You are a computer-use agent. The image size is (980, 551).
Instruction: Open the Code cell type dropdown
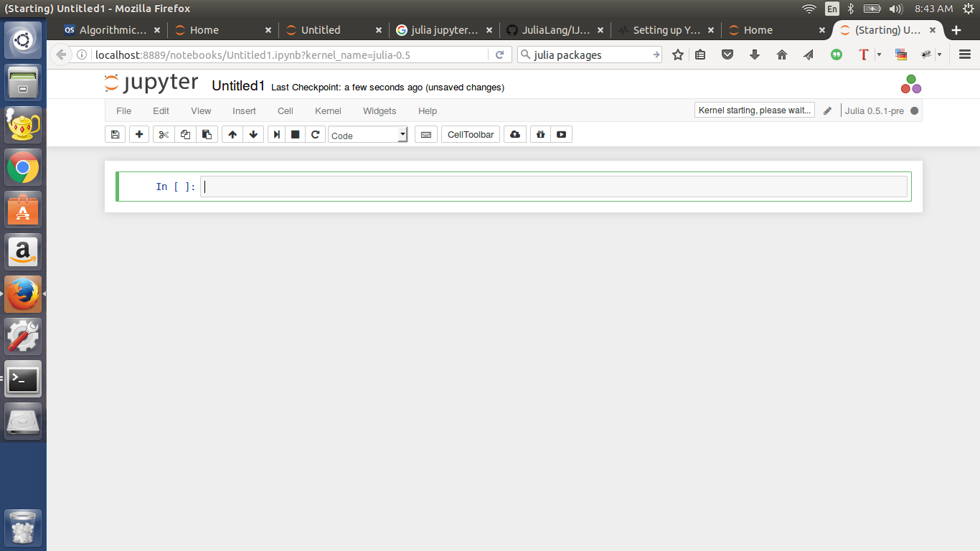(x=367, y=135)
